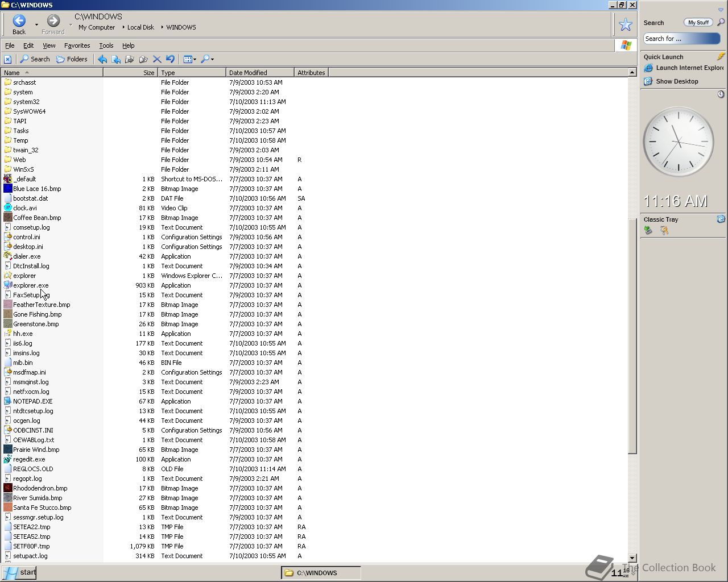The width and height of the screenshot is (728, 582).
Task: Open the sidebar options triangle at top
Action: (x=721, y=10)
